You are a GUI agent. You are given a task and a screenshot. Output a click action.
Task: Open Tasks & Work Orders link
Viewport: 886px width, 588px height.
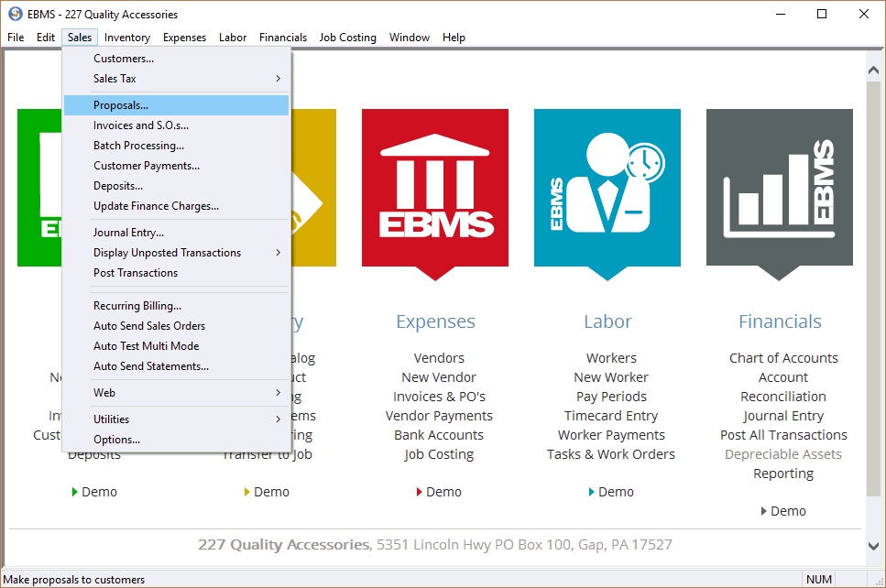pyautogui.click(x=611, y=454)
